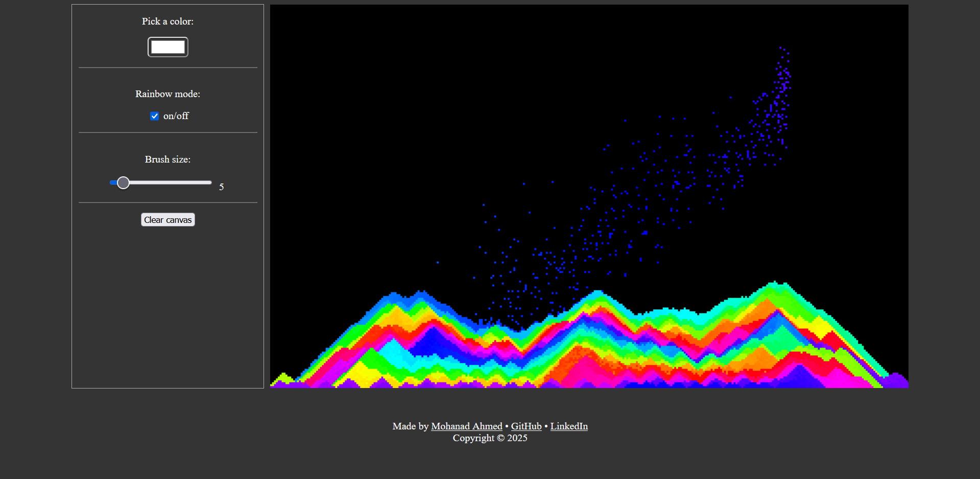This screenshot has width=980, height=479.
Task: Visit the GitHub link in the footer
Action: click(x=526, y=426)
